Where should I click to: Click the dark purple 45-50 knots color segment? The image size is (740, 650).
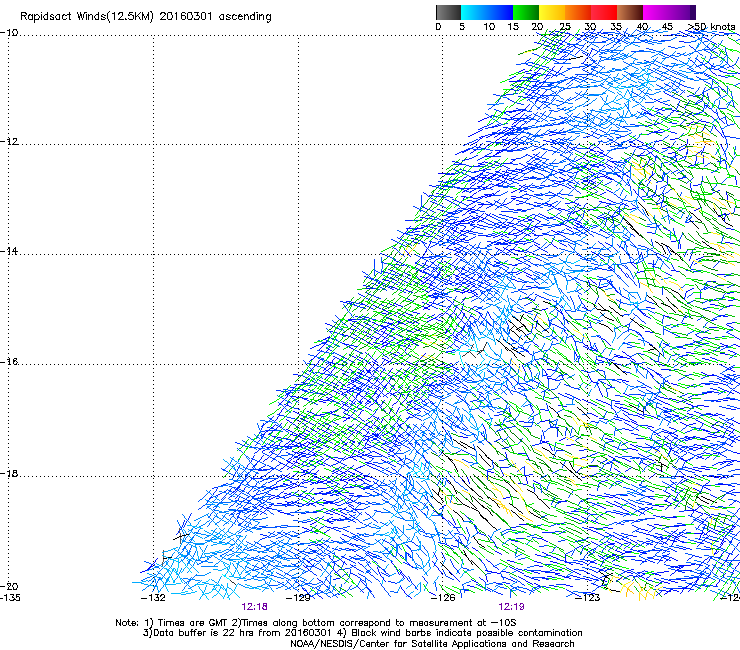682,12
